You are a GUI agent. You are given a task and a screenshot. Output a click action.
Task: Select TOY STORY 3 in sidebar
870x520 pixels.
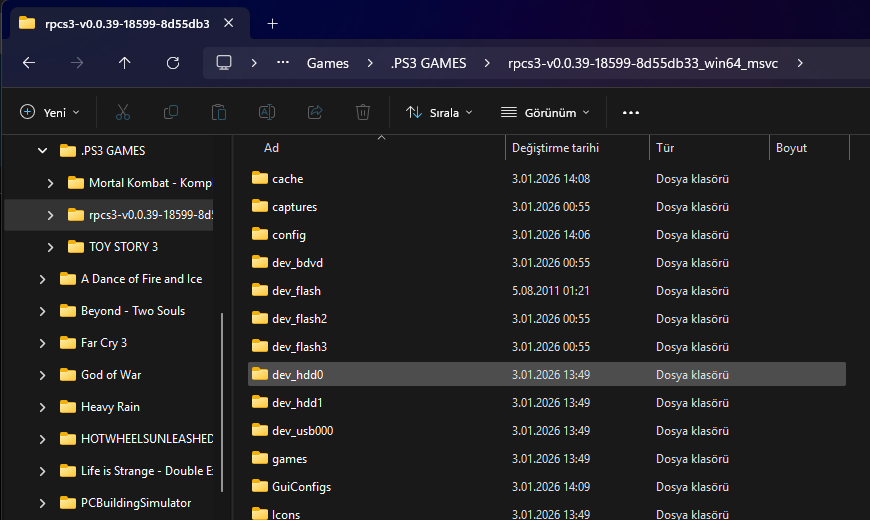(123, 247)
